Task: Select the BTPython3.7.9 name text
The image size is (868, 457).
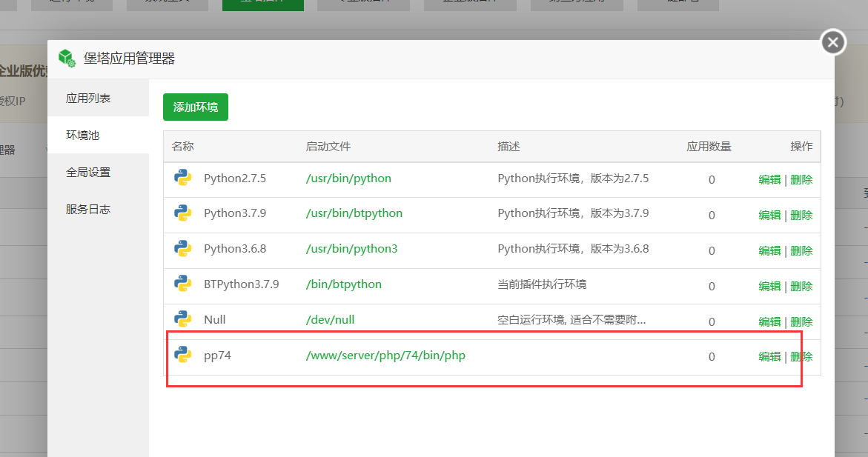Action: pos(242,284)
